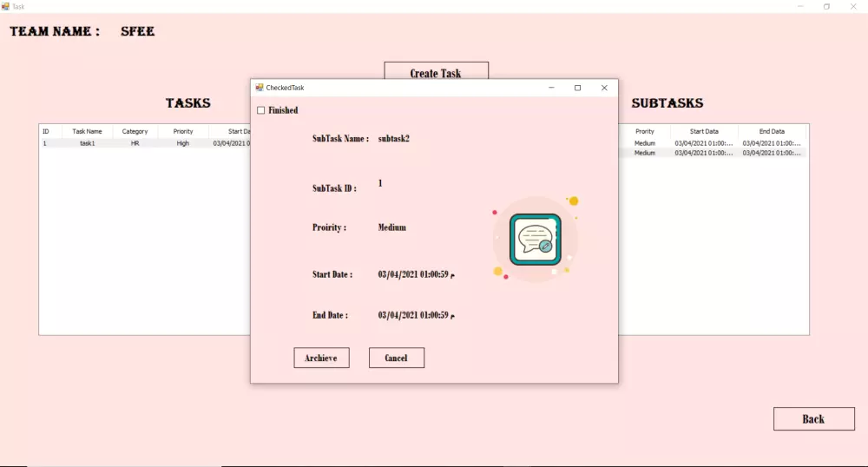Click the SFEE team name text
This screenshot has width=868, height=467.
tap(138, 31)
